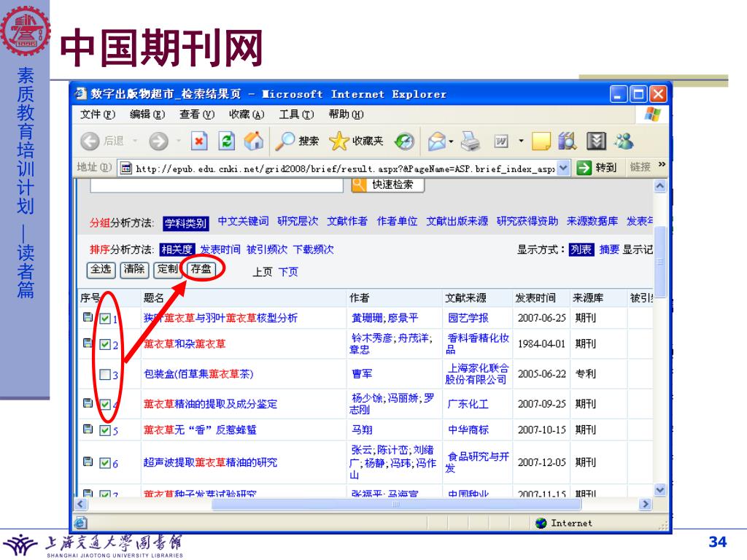The width and height of the screenshot is (747, 560).
Task: Click the Edit with Word icon
Action: coord(500,141)
